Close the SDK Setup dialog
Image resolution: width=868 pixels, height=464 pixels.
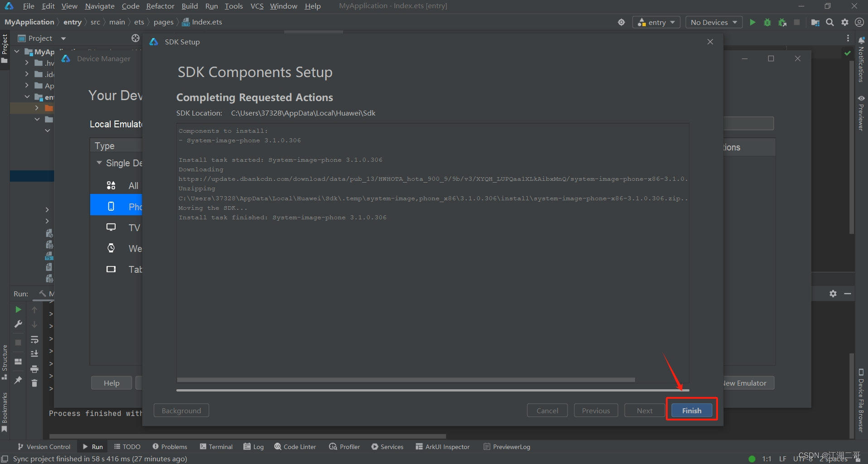click(x=710, y=42)
